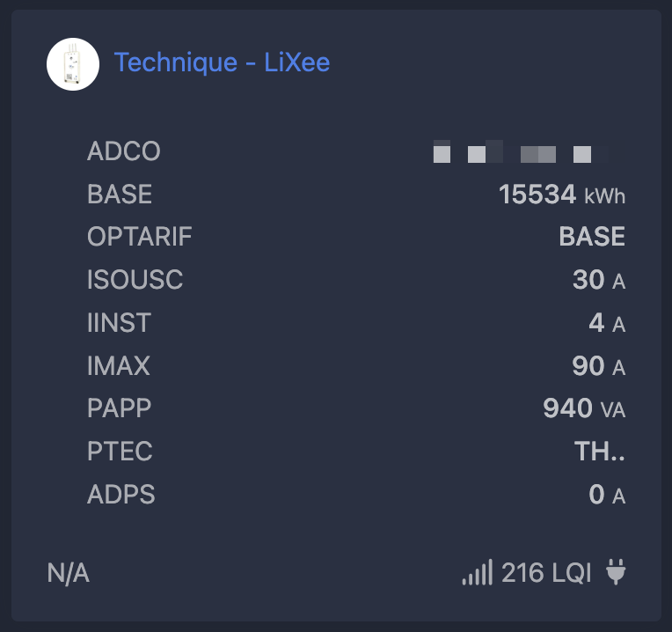The image size is (672, 632).
Task: Select the OPTARIF row label
Action: (140, 237)
